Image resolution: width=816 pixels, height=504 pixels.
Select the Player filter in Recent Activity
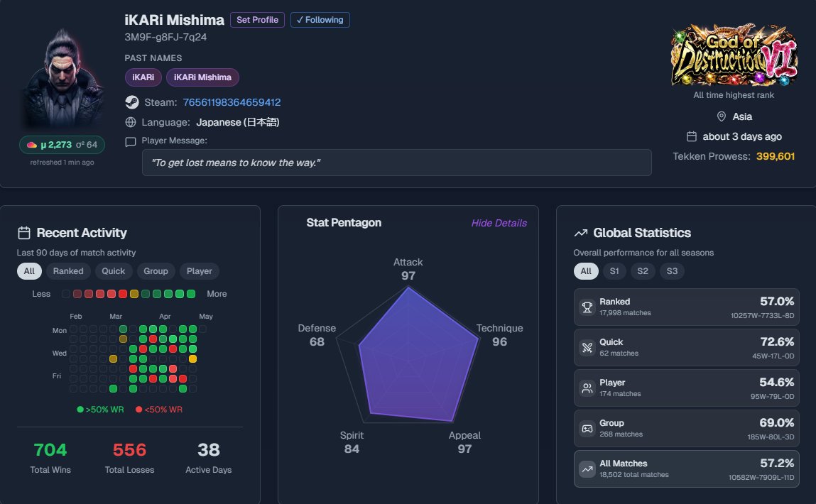point(200,271)
